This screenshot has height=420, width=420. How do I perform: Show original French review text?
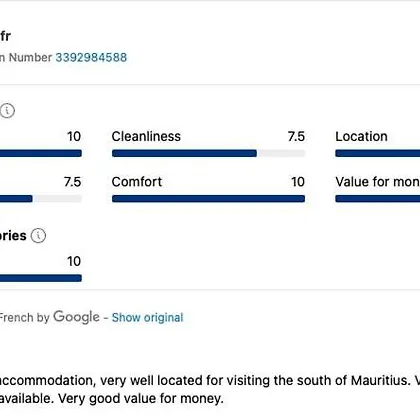147,317
